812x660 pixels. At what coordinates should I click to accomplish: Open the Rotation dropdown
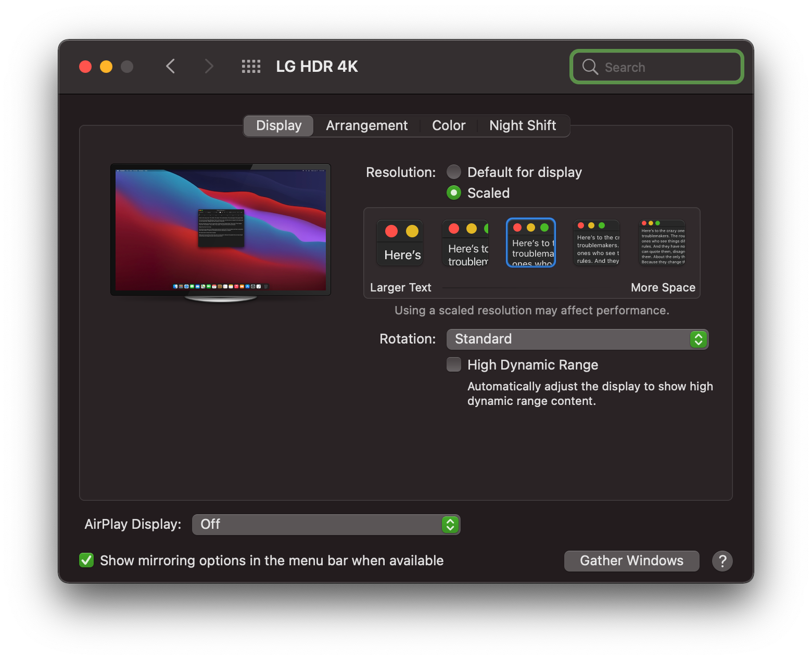[577, 339]
